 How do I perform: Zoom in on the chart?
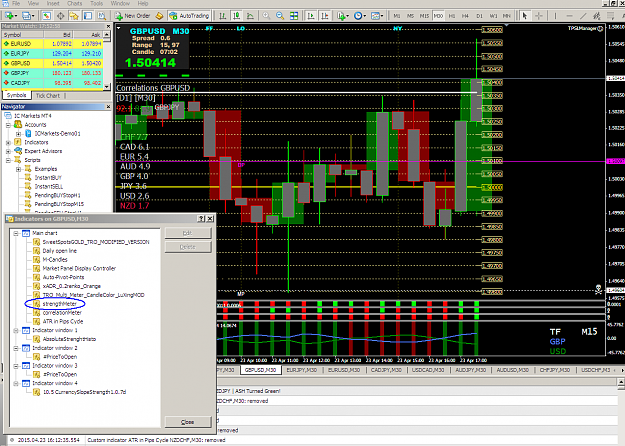(x=266, y=16)
